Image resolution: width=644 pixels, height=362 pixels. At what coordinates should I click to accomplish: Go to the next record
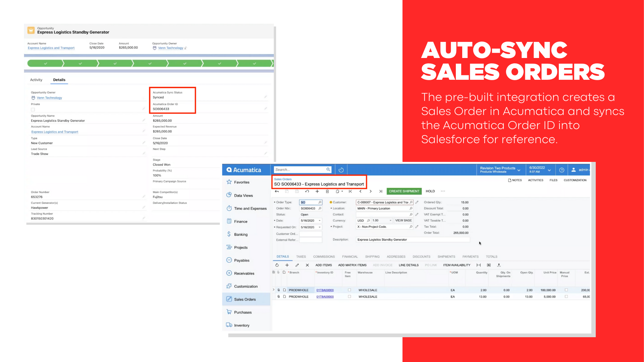(371, 191)
